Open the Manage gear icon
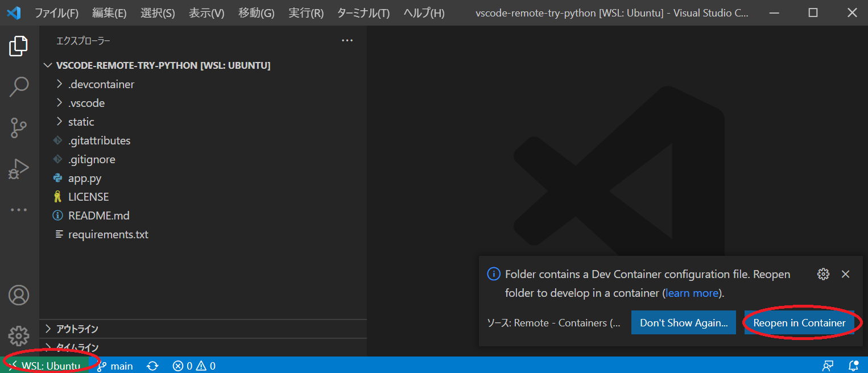 [x=19, y=336]
